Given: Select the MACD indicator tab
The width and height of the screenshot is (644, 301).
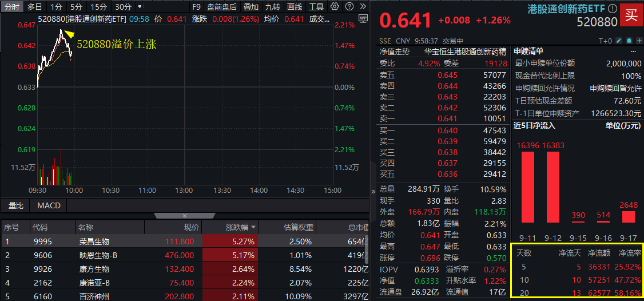Looking at the screenshot, I should [49, 205].
